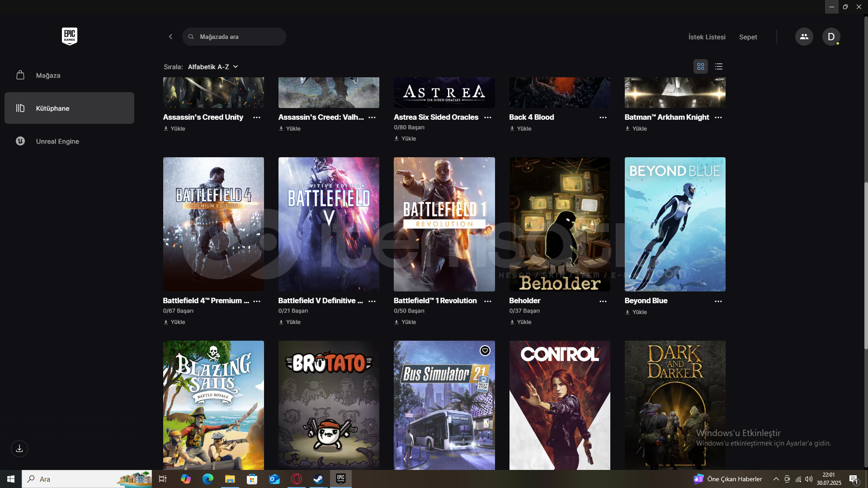Open the Sepet cart
The image size is (868, 488).
point(748,37)
